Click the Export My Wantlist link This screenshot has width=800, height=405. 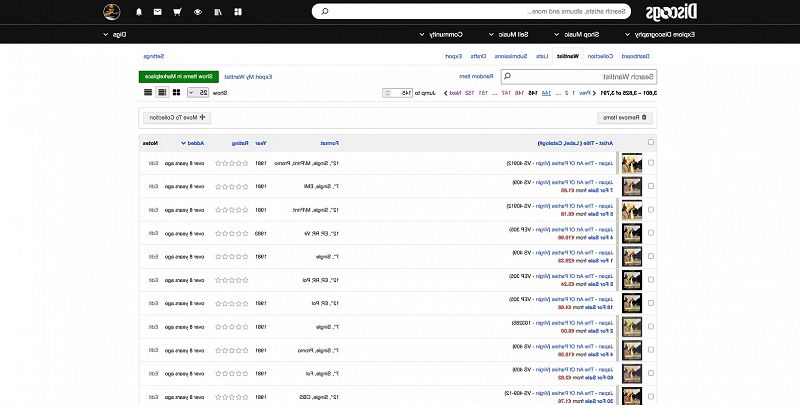[x=248, y=77]
